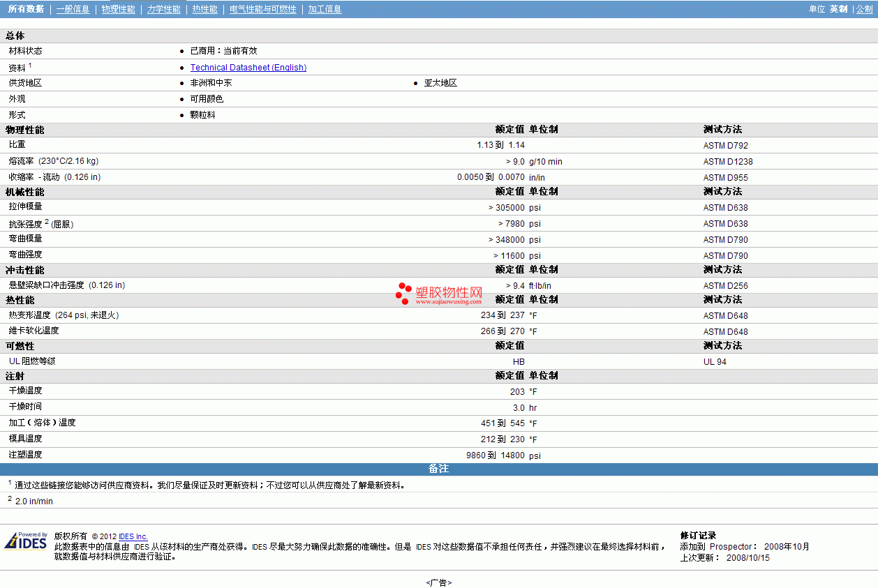878x588 pixels.
Task: Click 非洲和中东 availability region
Action: point(211,83)
